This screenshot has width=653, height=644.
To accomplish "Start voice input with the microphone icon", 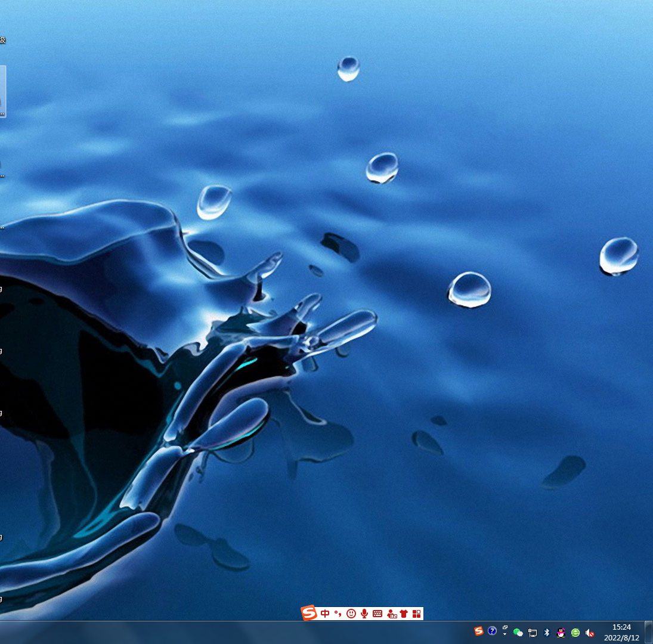I will click(364, 614).
